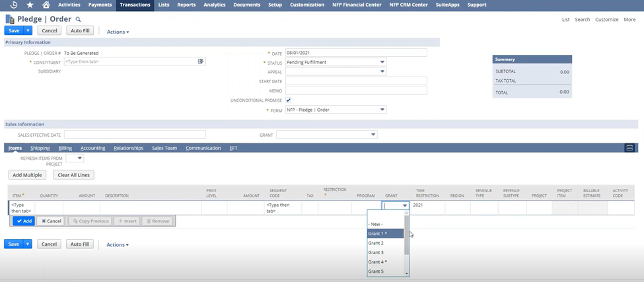Open the Activities menu
This screenshot has width=644, height=282.
click(x=69, y=5)
